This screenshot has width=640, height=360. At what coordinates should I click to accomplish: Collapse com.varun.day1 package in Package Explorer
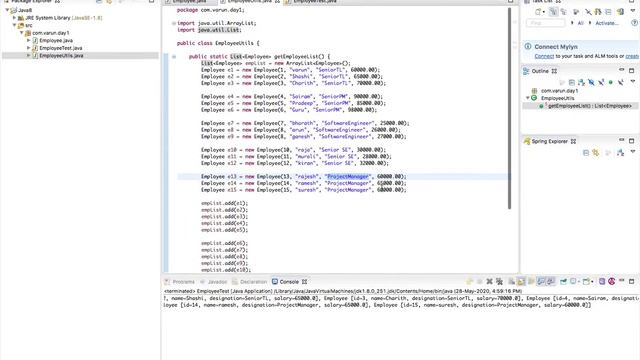click(x=22, y=33)
